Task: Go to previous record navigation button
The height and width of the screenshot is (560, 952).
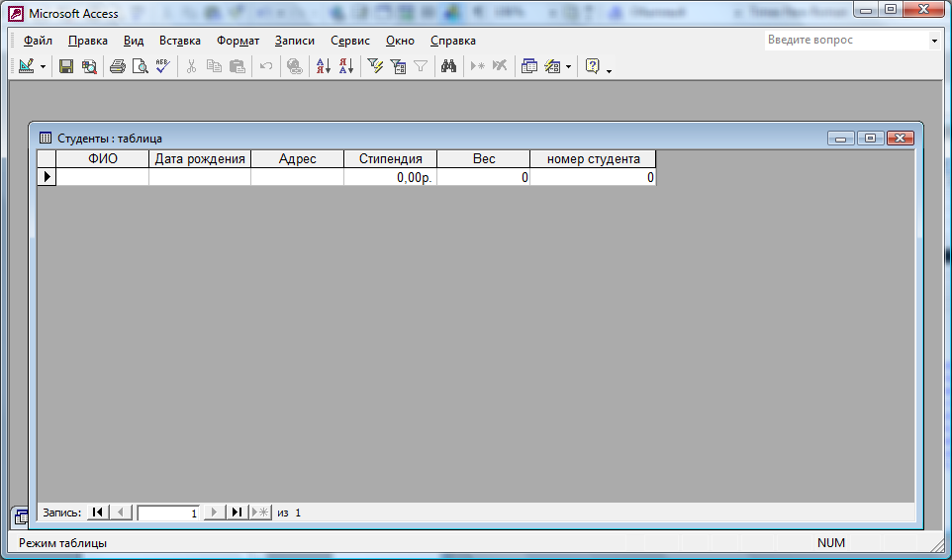Action: tap(121, 513)
